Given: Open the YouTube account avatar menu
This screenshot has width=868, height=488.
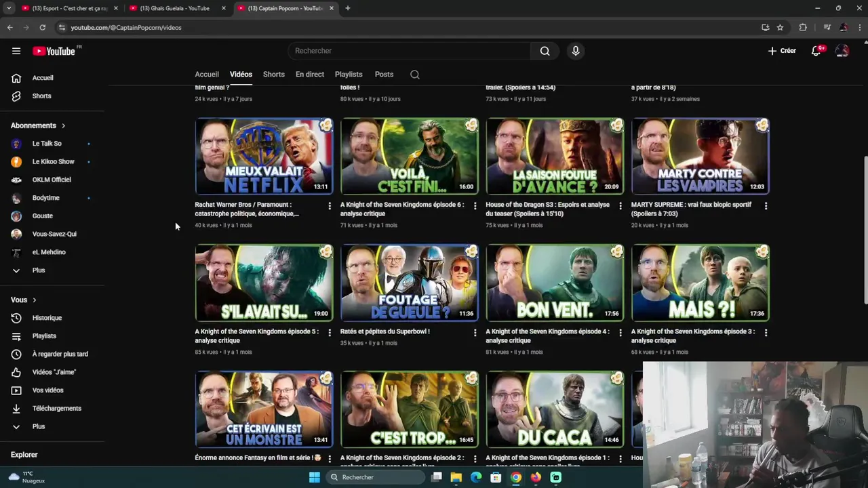Looking at the screenshot, I should coord(842,51).
